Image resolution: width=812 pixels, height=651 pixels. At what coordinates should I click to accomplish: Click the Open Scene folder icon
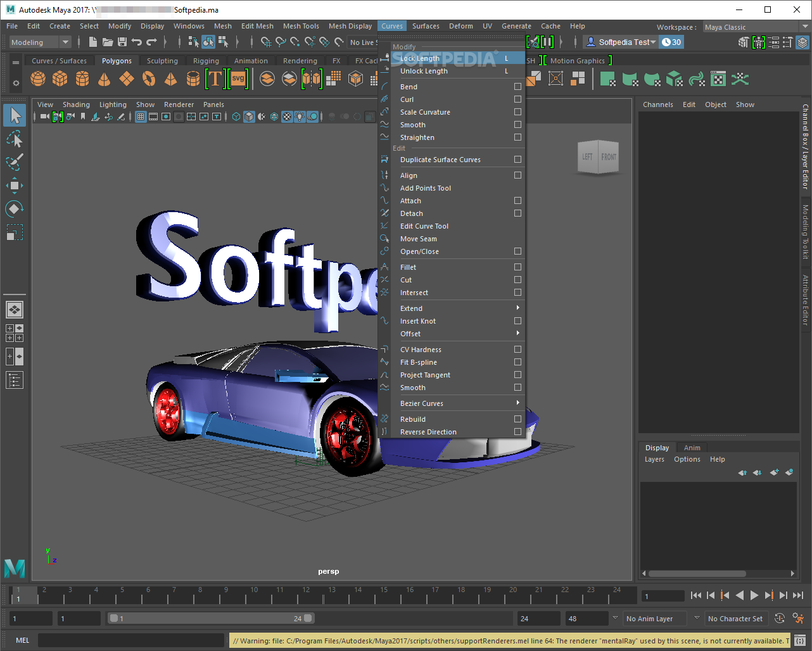click(x=108, y=42)
